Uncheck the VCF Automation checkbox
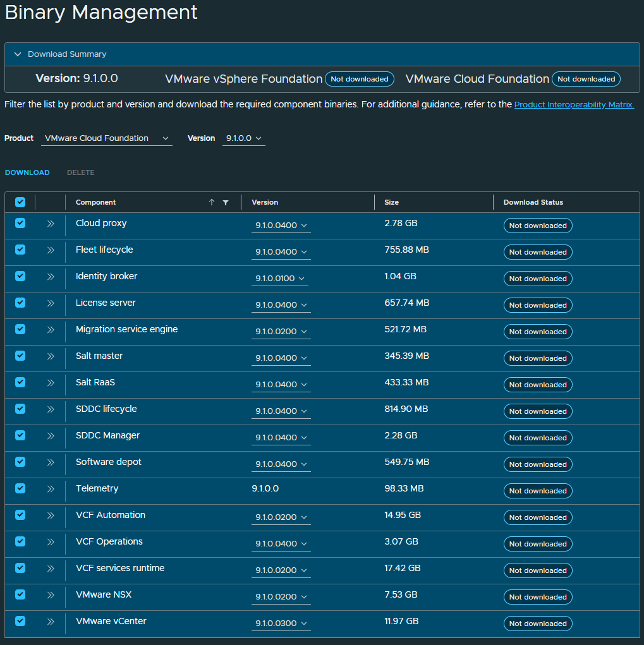Image resolution: width=644 pixels, height=645 pixels. click(20, 515)
